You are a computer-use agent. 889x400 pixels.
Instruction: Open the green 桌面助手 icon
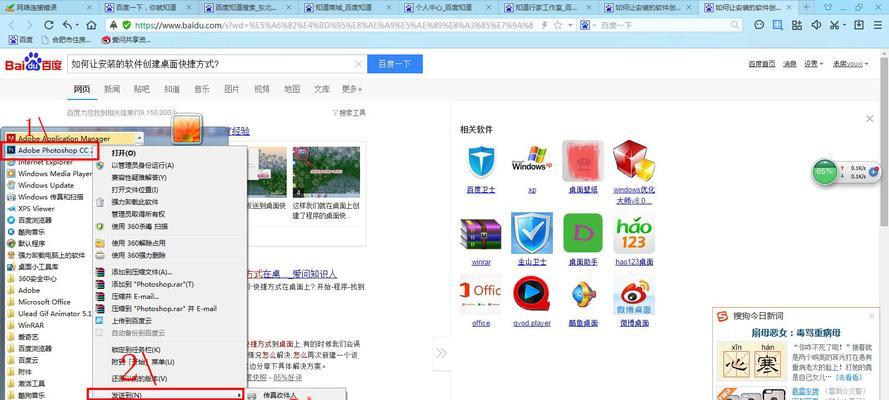pyautogui.click(x=583, y=233)
